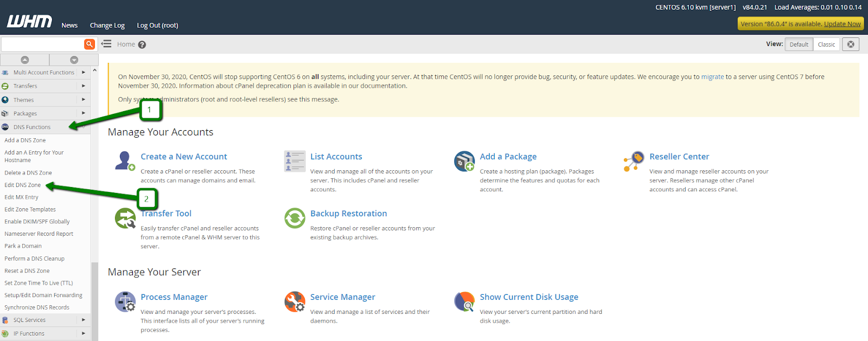Click the Show Current Disk Usage icon
The height and width of the screenshot is (341, 868).
coord(464,302)
